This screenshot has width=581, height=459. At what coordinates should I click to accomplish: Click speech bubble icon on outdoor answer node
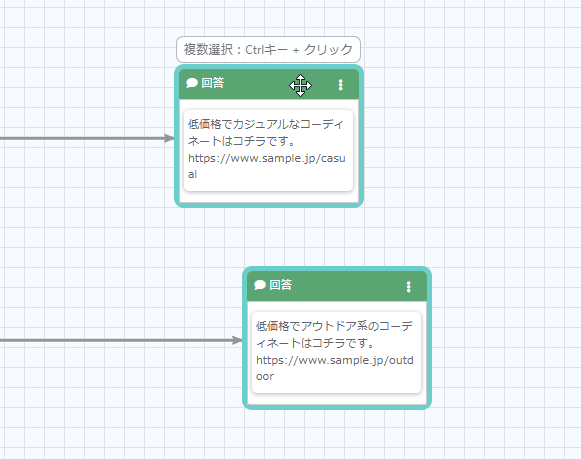pyautogui.click(x=260, y=285)
